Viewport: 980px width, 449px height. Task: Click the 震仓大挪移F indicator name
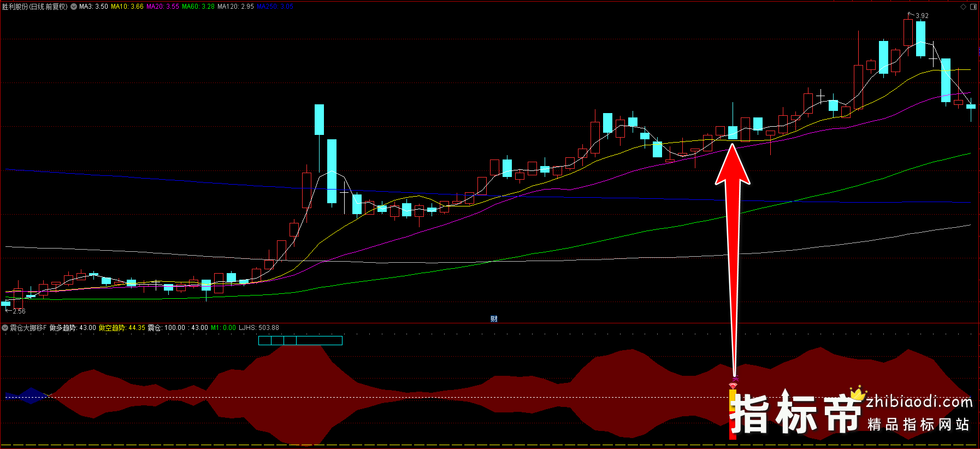28,328
